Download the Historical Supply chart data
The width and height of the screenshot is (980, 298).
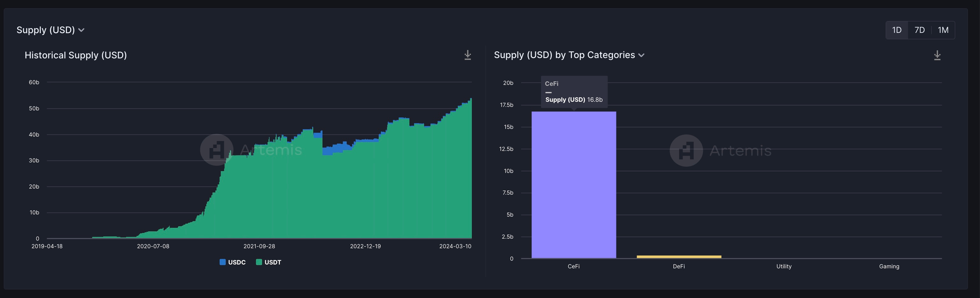click(x=468, y=55)
